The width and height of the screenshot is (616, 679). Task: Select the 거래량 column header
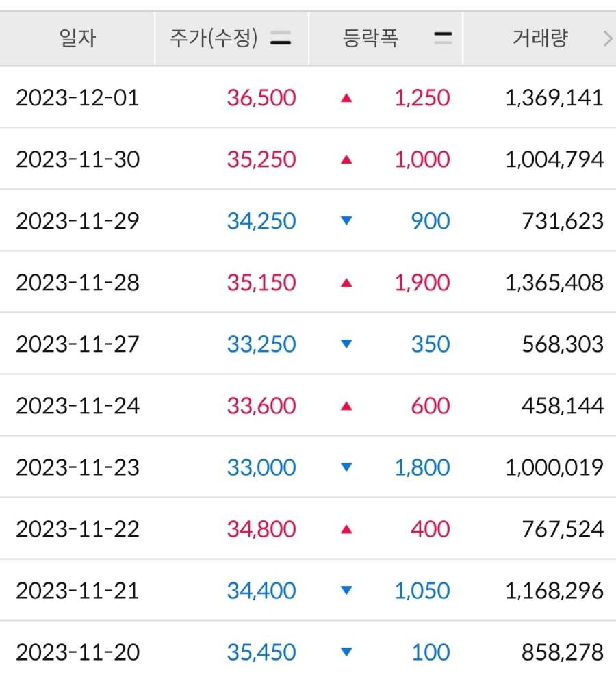540,38
